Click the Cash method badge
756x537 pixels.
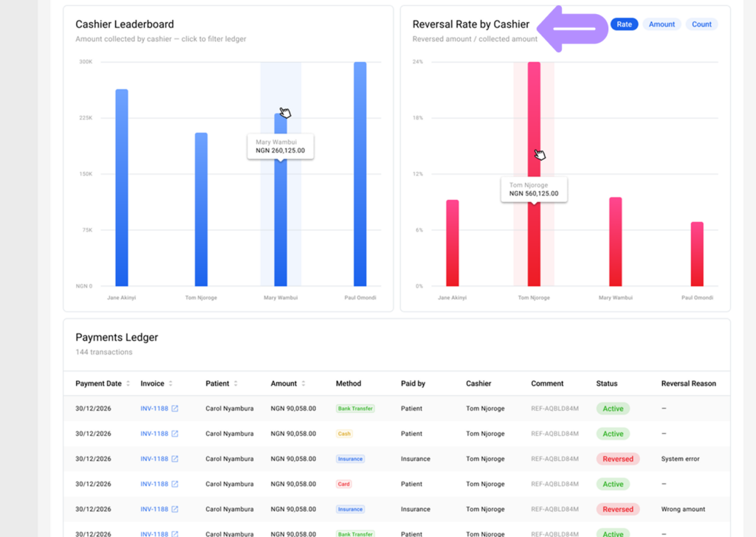pos(344,434)
